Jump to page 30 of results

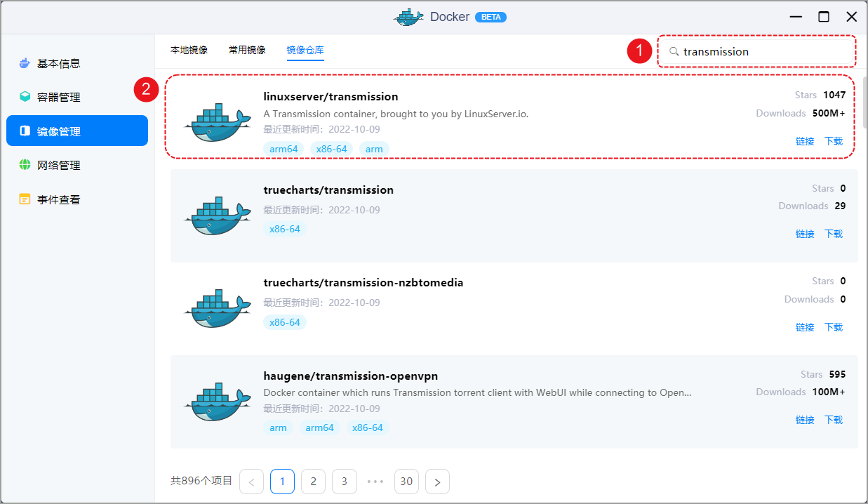point(406,481)
